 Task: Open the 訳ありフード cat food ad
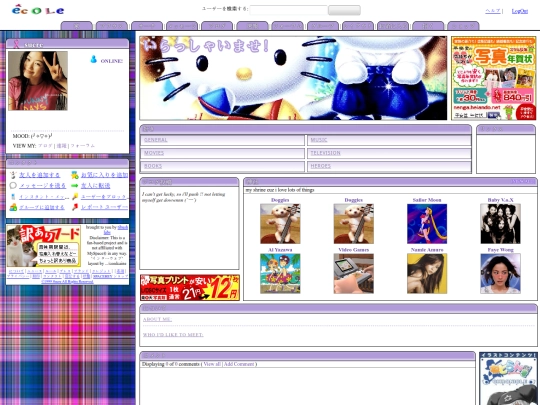pos(43,246)
